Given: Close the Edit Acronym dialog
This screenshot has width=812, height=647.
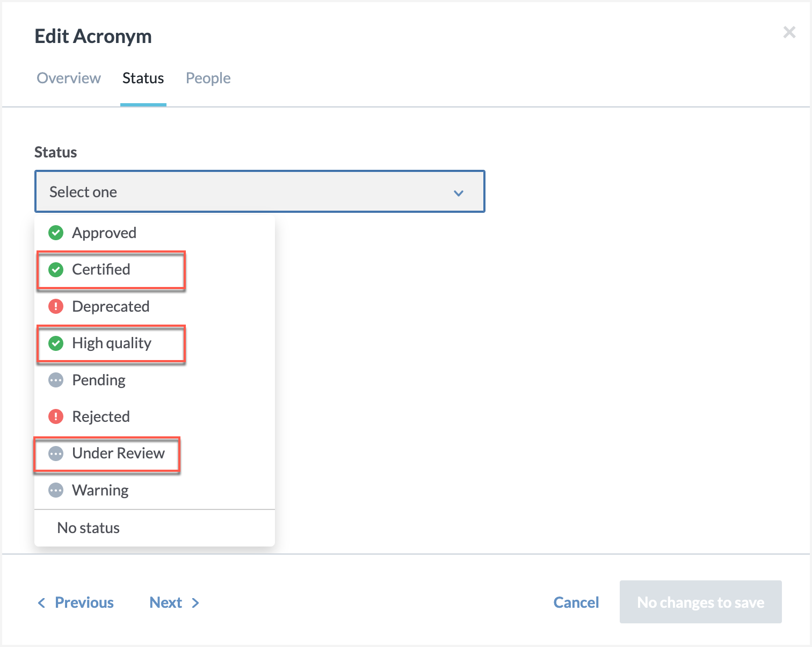Looking at the screenshot, I should click(x=789, y=32).
